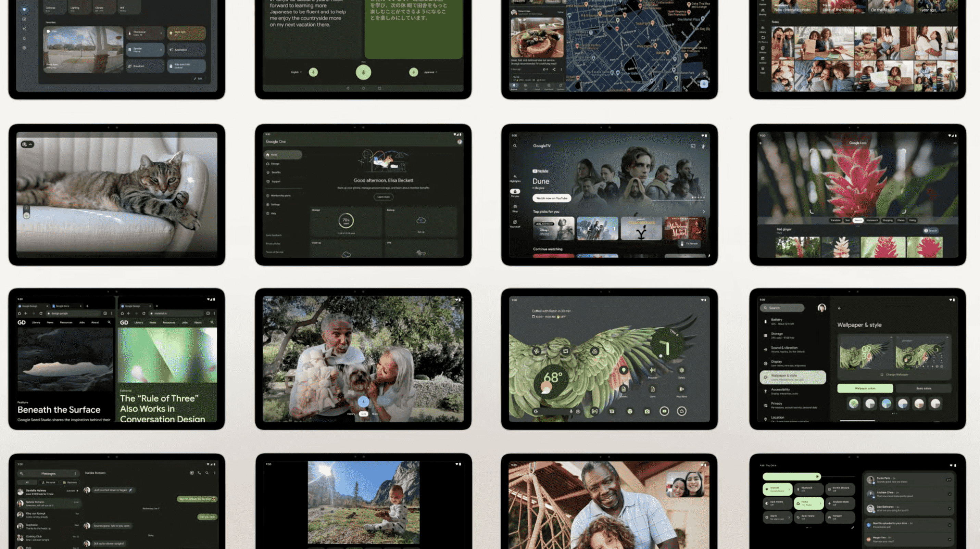Open Highlights in Google TV sidebar
Image resolution: width=980 pixels, height=549 pixels.
[515, 178]
